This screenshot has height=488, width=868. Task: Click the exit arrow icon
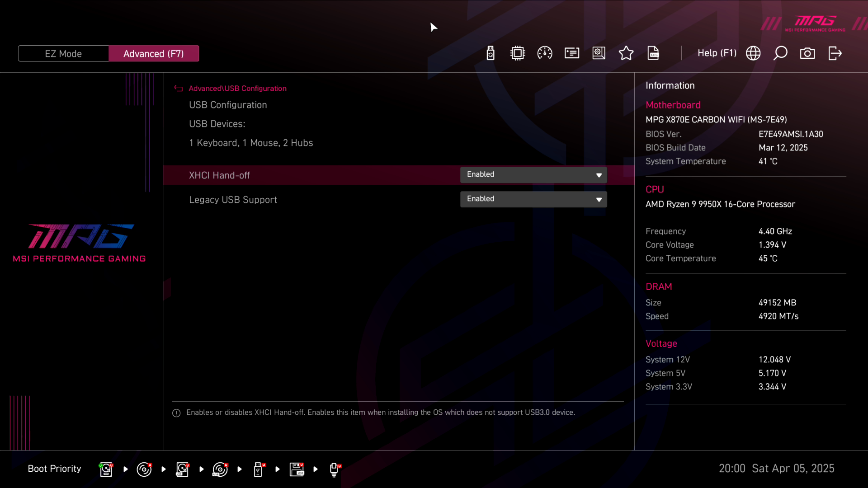(x=835, y=53)
